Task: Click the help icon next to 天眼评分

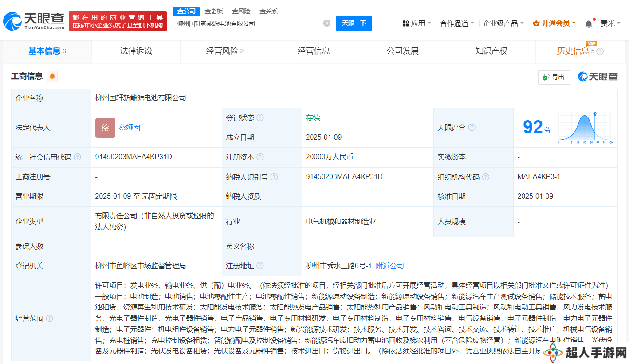Action: coord(472,127)
